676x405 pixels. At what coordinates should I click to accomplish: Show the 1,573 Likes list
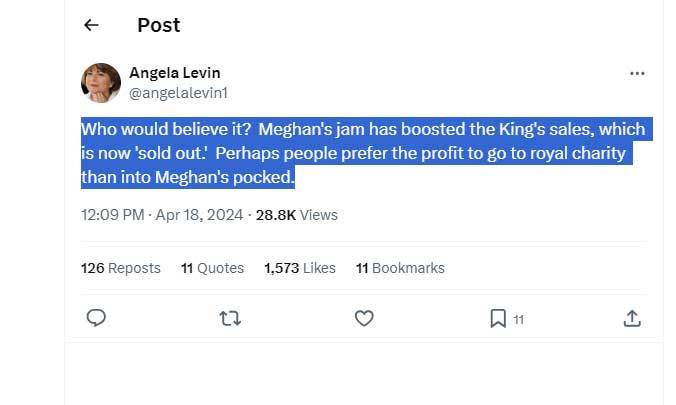(x=300, y=268)
